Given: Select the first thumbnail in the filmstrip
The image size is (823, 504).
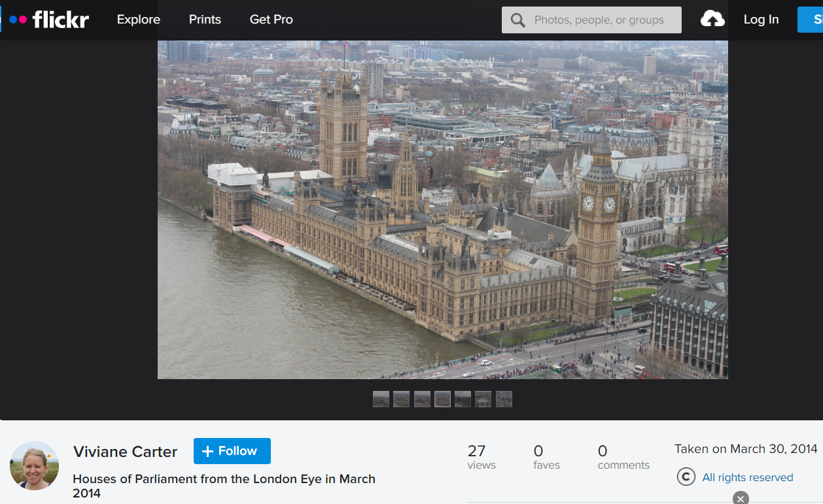Looking at the screenshot, I should click(381, 399).
